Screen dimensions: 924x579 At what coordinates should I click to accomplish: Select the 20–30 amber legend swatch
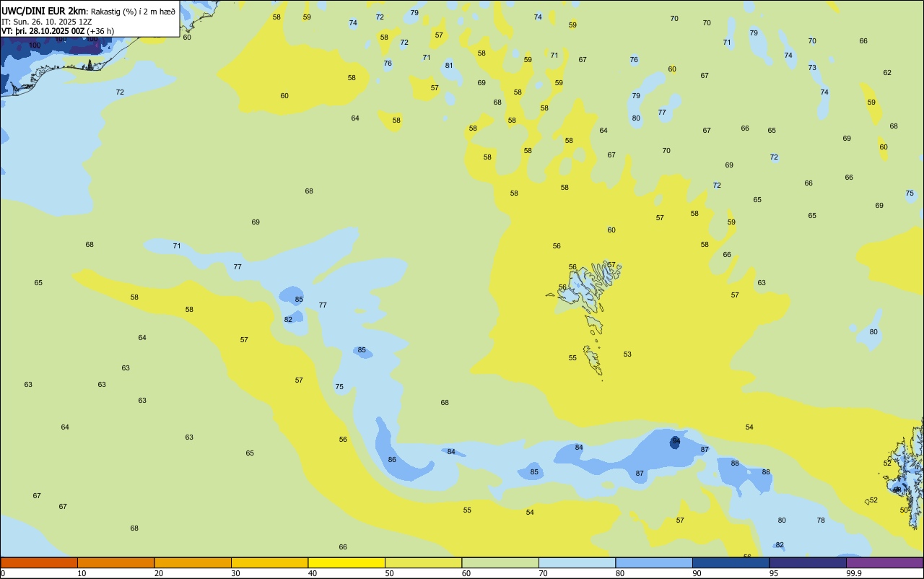(193, 562)
